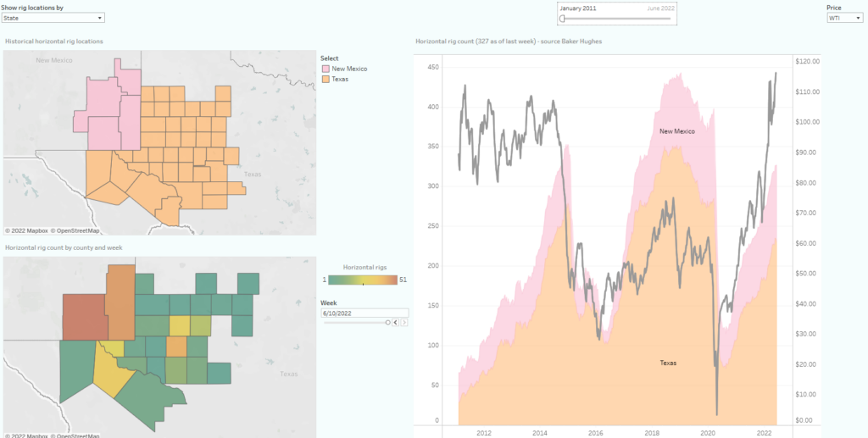868x438 pixels.
Task: Click the '2012' x-axis year label
Action: [484, 433]
